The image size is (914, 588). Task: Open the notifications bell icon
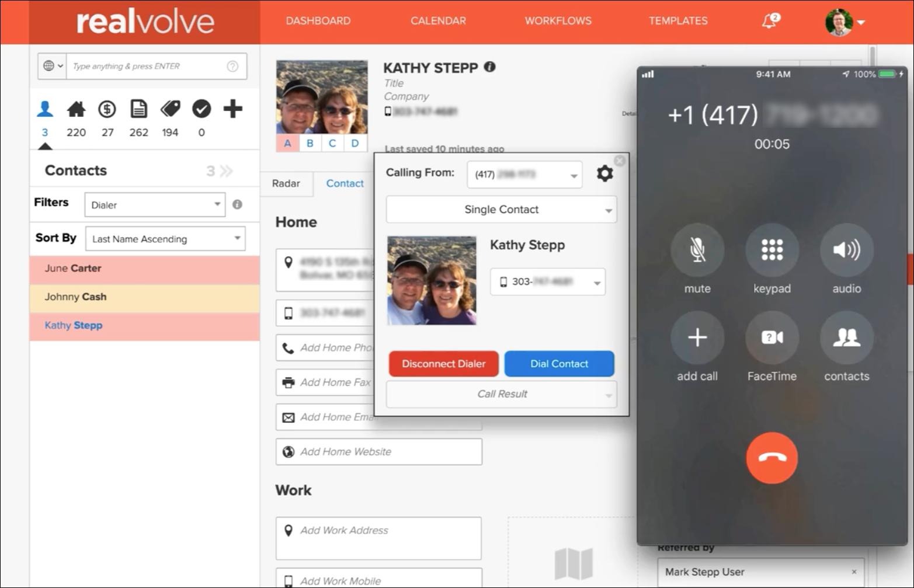coord(769,19)
